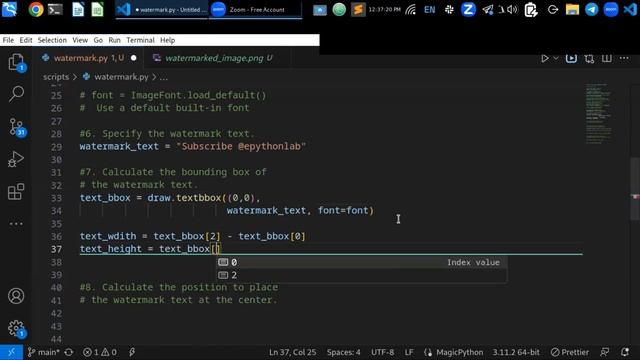Screen dimensions: 640x360
Task: Select Python interpreter 3.11.2 64-bit
Action: (x=516, y=352)
